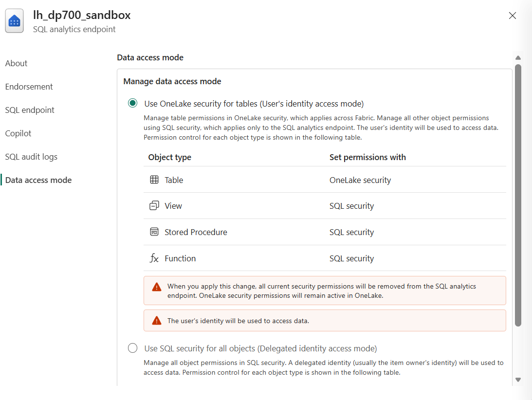Click the Function row label
532x400 pixels.
pos(180,258)
